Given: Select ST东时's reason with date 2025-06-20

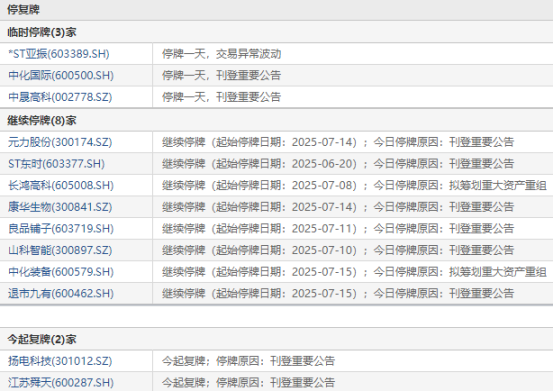Looking at the screenshot, I should (338, 164).
